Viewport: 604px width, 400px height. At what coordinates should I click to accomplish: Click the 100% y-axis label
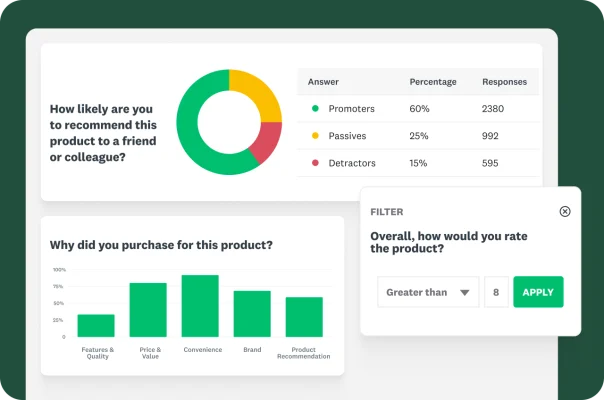(x=59, y=270)
